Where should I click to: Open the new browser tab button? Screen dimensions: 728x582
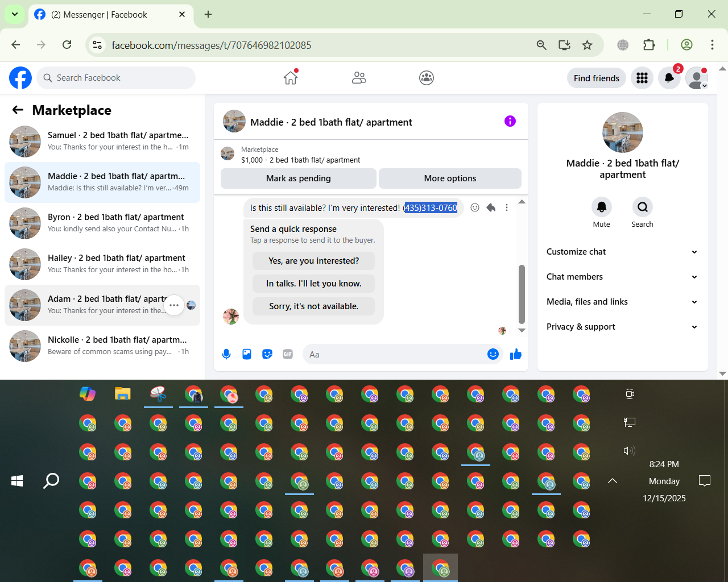pos(208,14)
